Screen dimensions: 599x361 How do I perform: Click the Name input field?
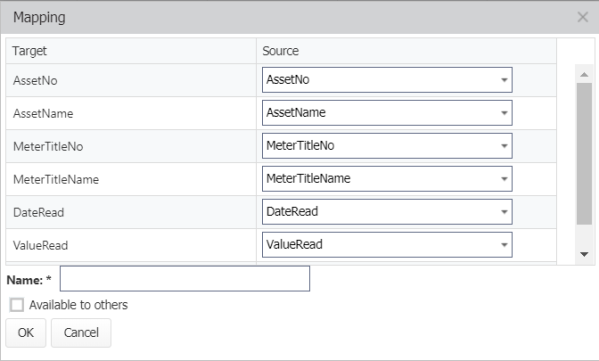coord(185,278)
